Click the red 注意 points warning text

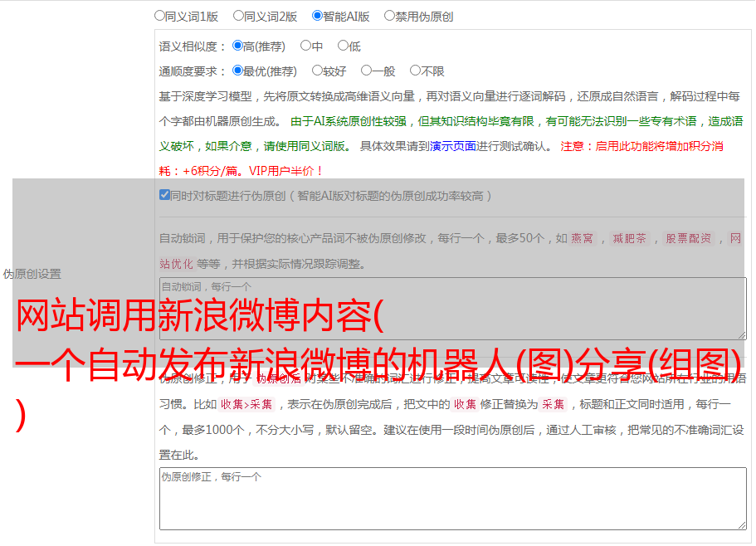tap(441, 158)
